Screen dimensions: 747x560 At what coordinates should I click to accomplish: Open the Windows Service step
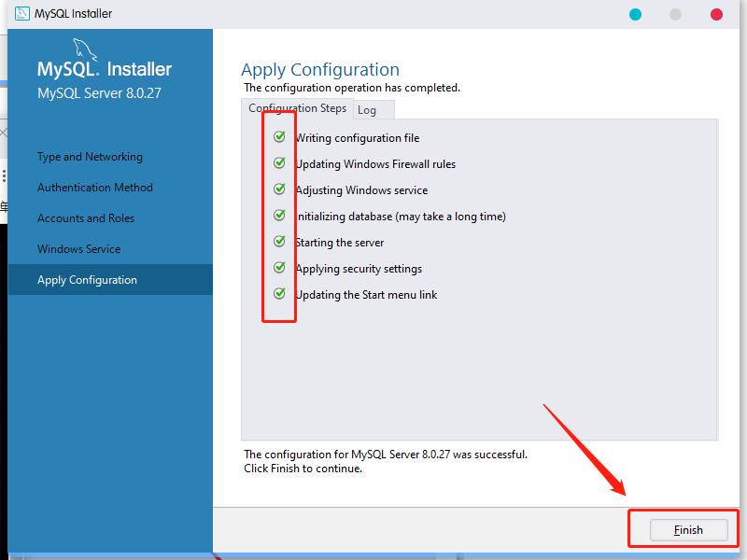click(78, 249)
